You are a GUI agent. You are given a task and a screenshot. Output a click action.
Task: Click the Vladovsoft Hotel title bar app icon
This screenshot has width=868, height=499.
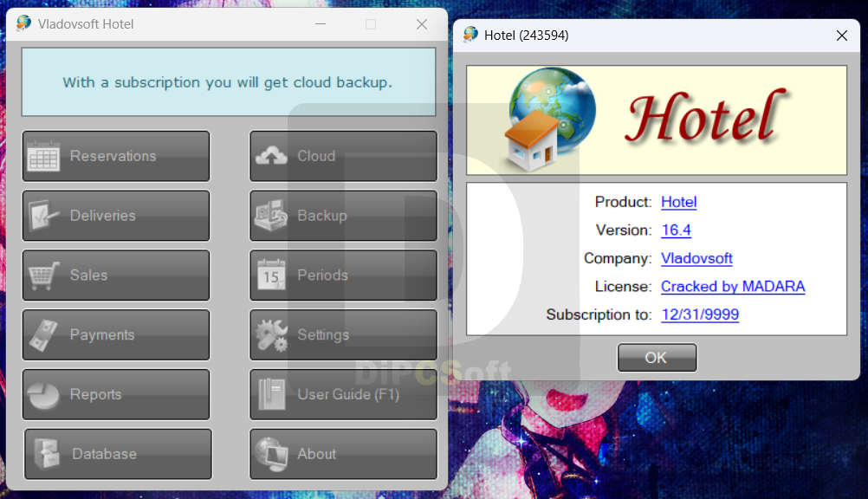point(23,23)
